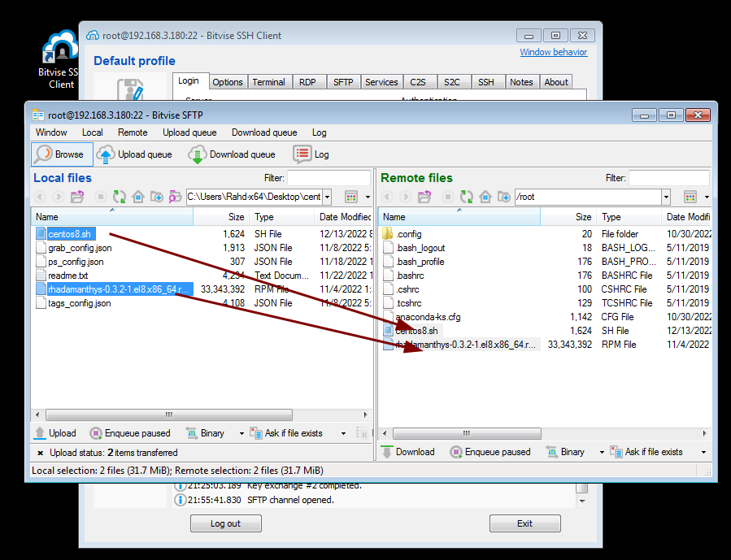Click Local files back arrow icon
Viewport: 731px width, 560px height.
click(x=40, y=197)
